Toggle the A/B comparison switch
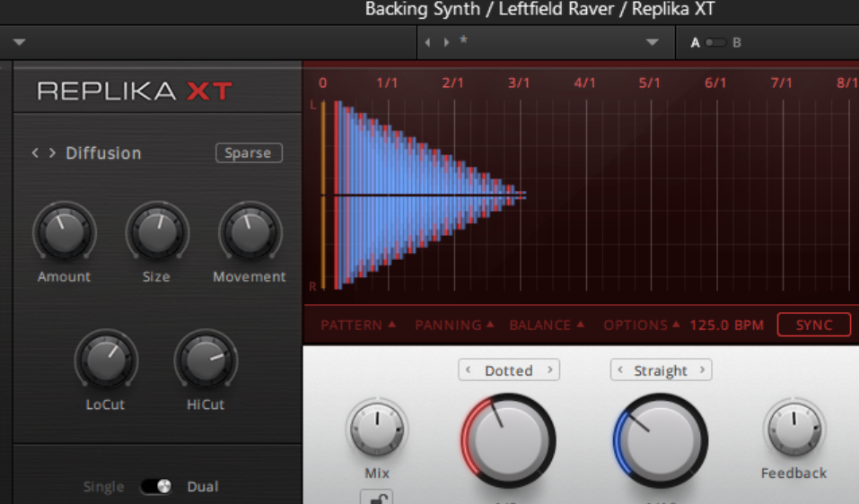Image resolution: width=859 pixels, height=504 pixels. coord(715,42)
